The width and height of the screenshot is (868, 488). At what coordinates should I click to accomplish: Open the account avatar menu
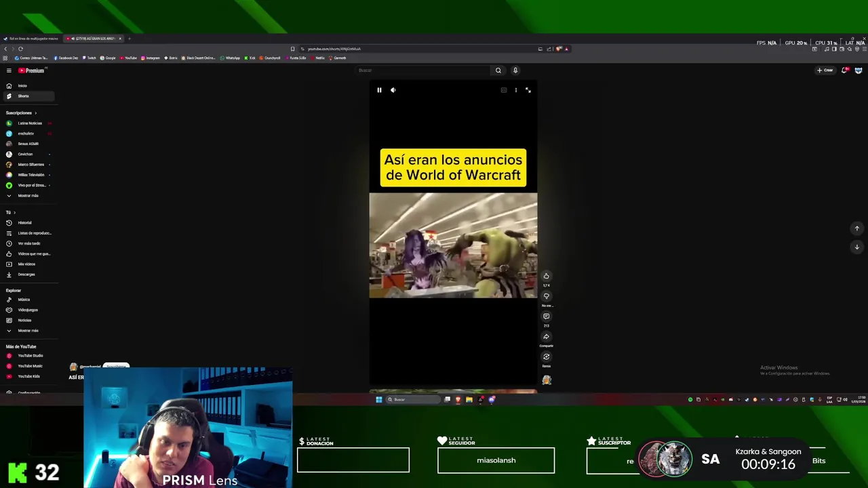[x=859, y=70]
